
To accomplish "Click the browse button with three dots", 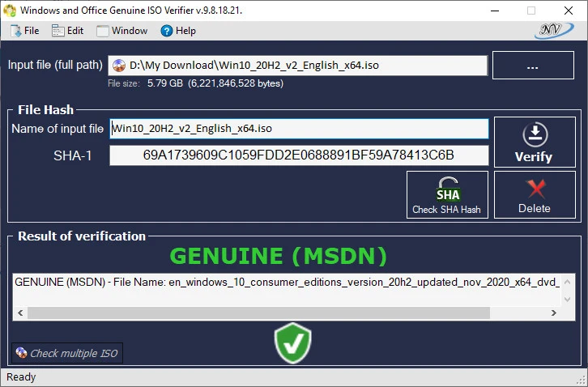I will 533,66.
